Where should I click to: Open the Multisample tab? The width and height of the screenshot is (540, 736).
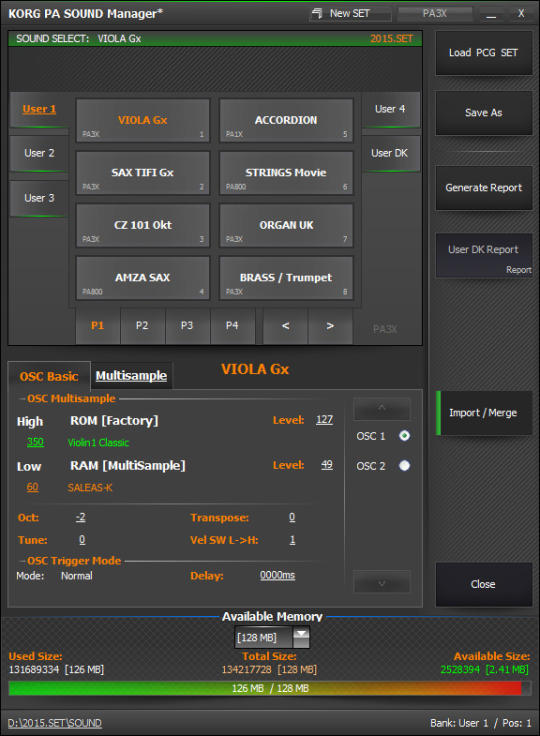(131, 376)
